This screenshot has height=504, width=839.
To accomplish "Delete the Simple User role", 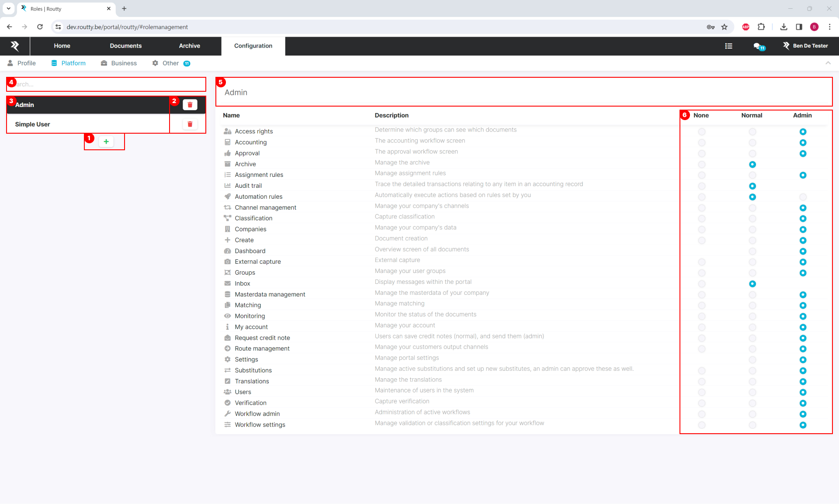I will [190, 124].
